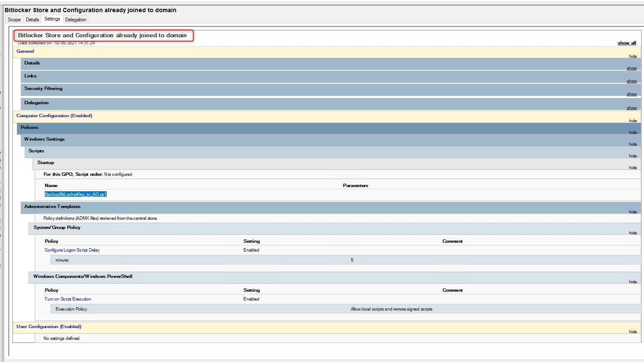The width and height of the screenshot is (644, 362).
Task: Open the Delegation tab
Action: (x=76, y=20)
